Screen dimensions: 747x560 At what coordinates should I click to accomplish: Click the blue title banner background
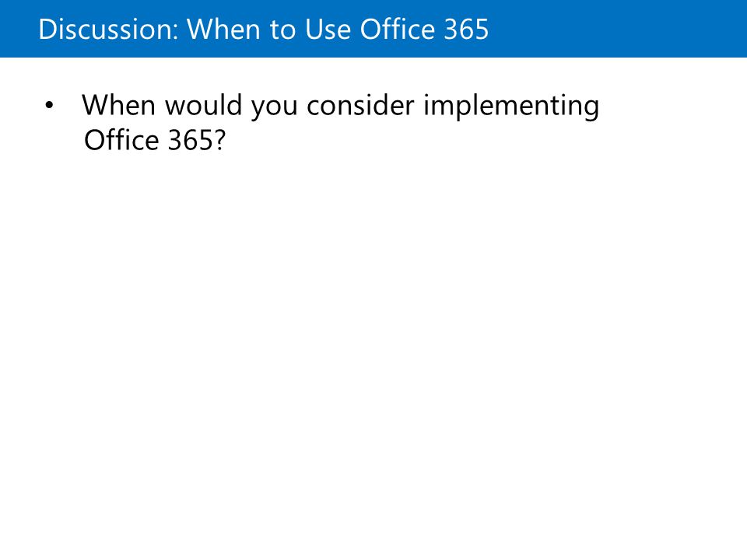[619, 29]
